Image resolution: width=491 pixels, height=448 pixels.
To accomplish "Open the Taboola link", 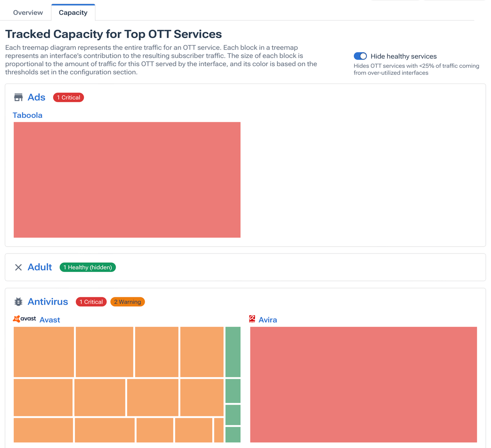I will [27, 115].
